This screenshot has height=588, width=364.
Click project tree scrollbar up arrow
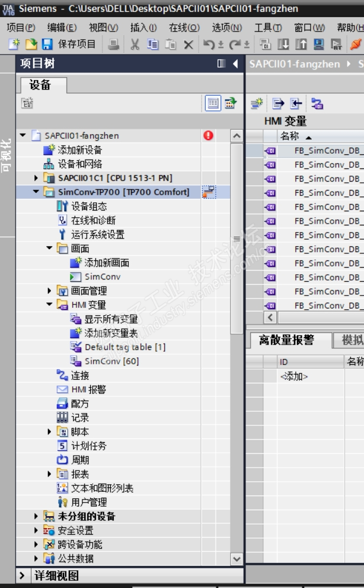point(237,136)
